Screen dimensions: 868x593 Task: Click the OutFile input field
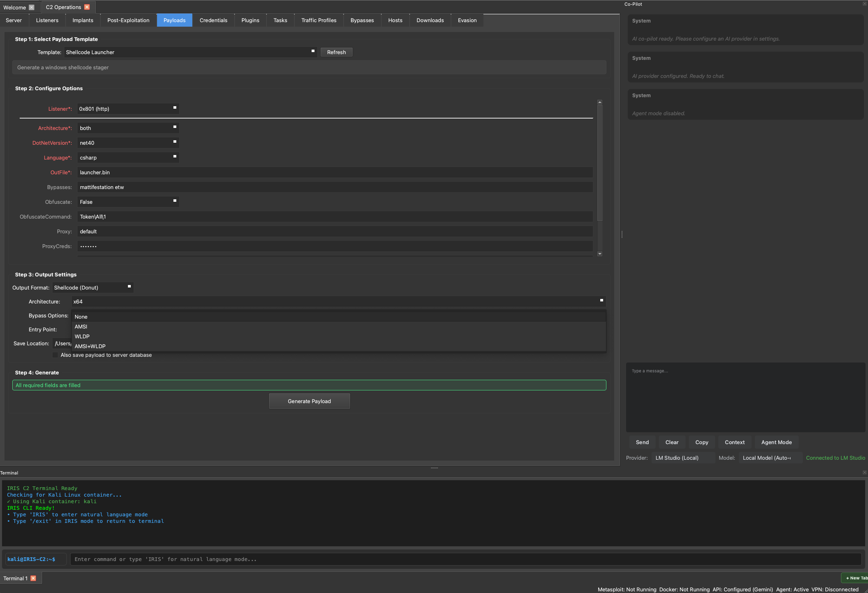pyautogui.click(x=335, y=172)
